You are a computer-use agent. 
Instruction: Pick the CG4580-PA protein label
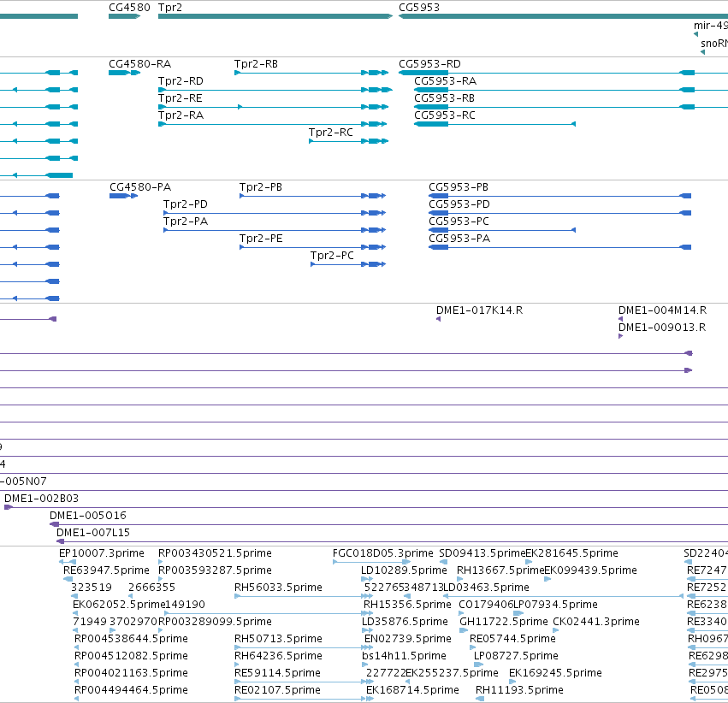click(140, 187)
